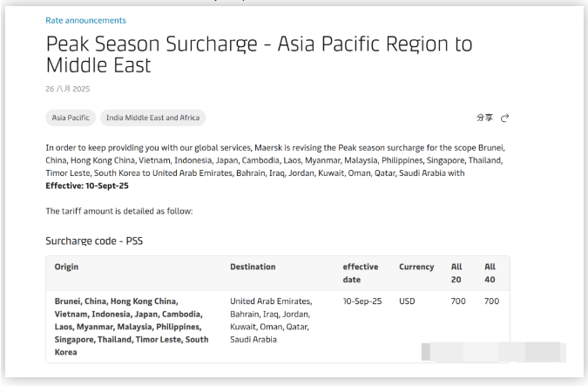
Task: Click the Peak Season Surcharge page title
Action: click(x=259, y=54)
